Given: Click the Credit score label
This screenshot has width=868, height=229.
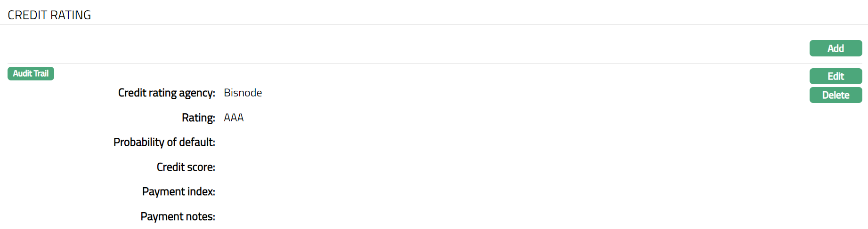Looking at the screenshot, I should [186, 167].
